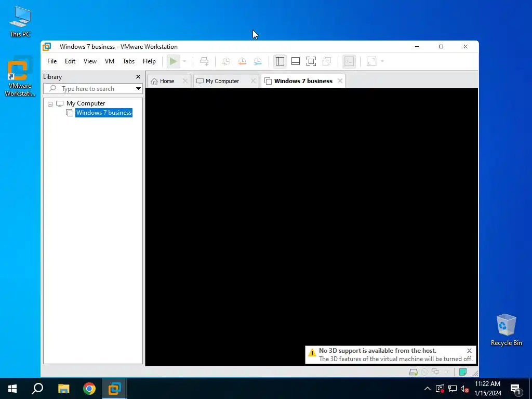Launch Google Chrome from the taskbar
This screenshot has height=399, width=532.
point(89,389)
